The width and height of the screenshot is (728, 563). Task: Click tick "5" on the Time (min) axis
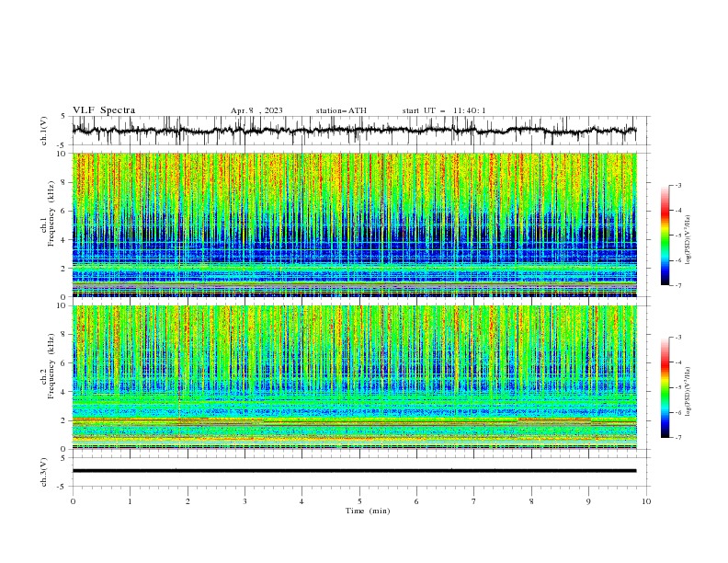pos(359,501)
